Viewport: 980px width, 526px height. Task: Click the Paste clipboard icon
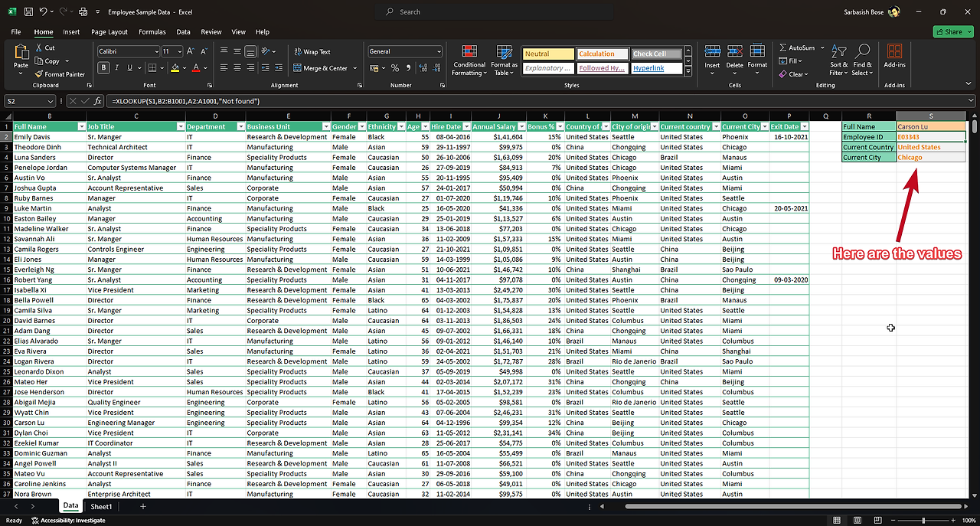(21, 52)
